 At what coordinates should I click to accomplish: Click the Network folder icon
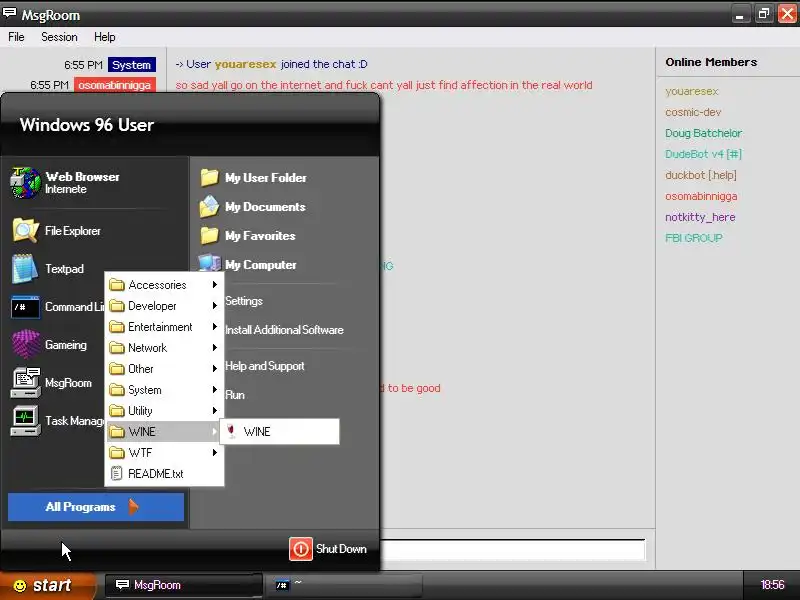pos(117,348)
